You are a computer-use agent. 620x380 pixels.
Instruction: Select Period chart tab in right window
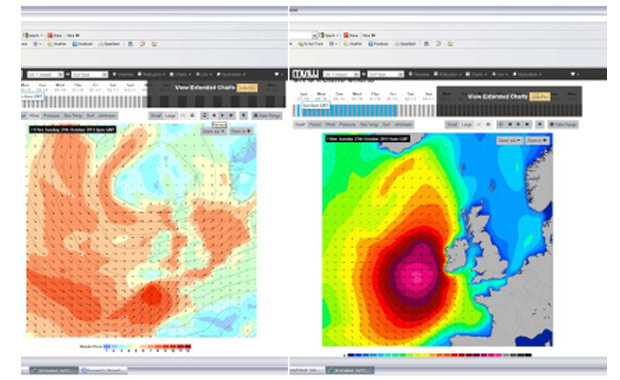pyautogui.click(x=315, y=125)
